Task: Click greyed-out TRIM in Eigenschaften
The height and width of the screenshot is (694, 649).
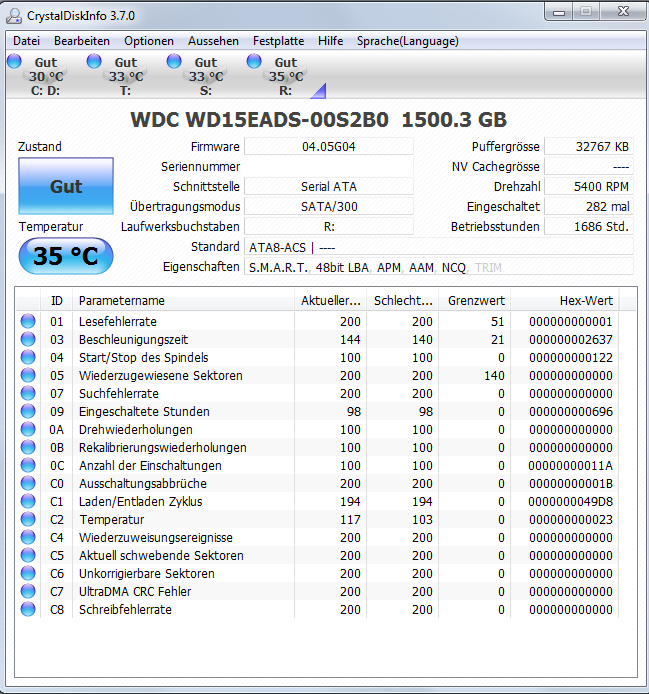Action: (488, 267)
